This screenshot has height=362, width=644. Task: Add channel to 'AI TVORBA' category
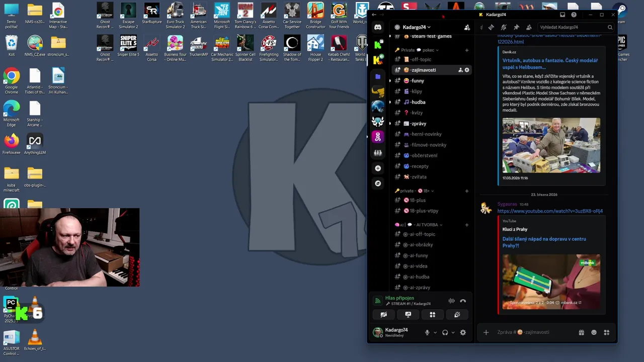click(x=467, y=225)
